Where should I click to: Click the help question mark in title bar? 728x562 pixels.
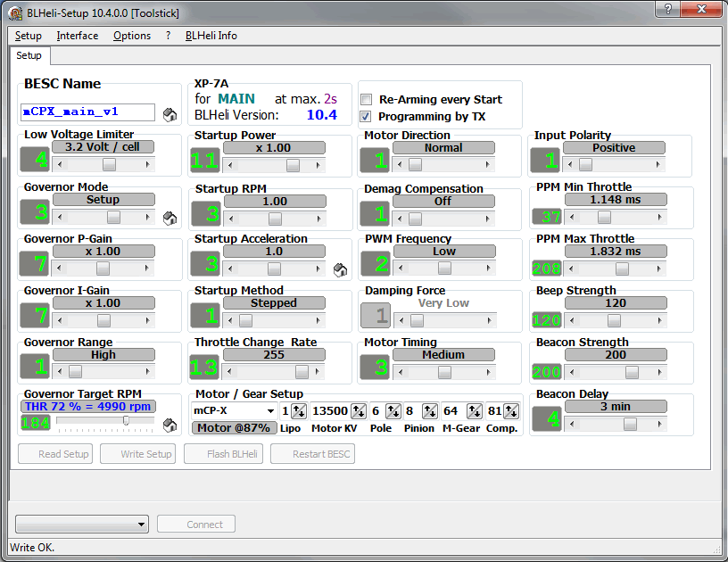(x=667, y=9)
